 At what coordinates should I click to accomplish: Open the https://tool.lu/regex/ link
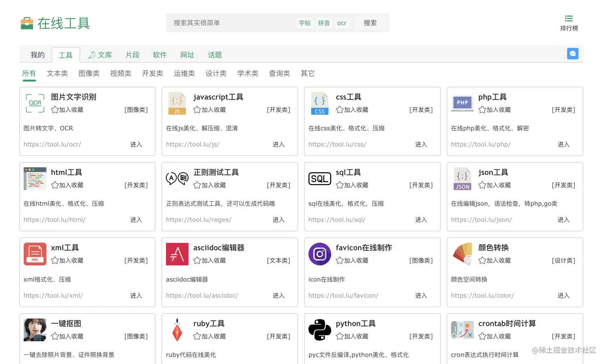[198, 220]
